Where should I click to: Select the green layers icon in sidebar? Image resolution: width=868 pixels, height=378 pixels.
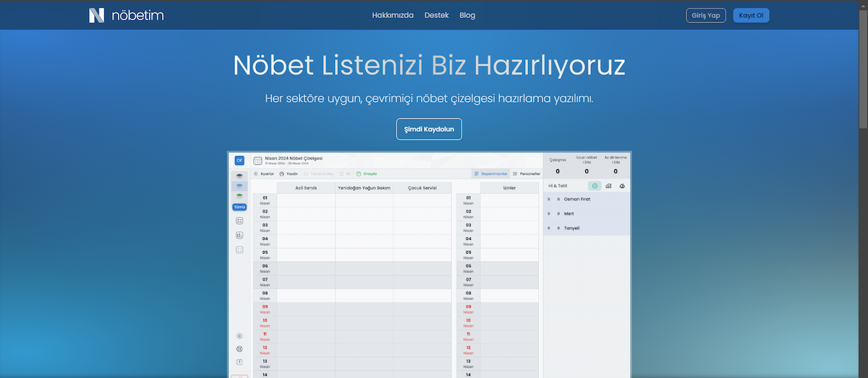[239, 197]
